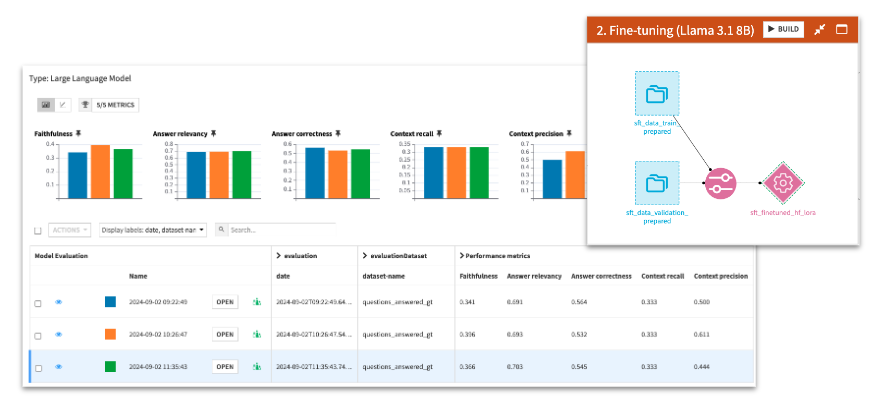Click the 2024-09-02T09:22:49.64 date cell
This screenshot has height=405, width=878.
pos(314,302)
